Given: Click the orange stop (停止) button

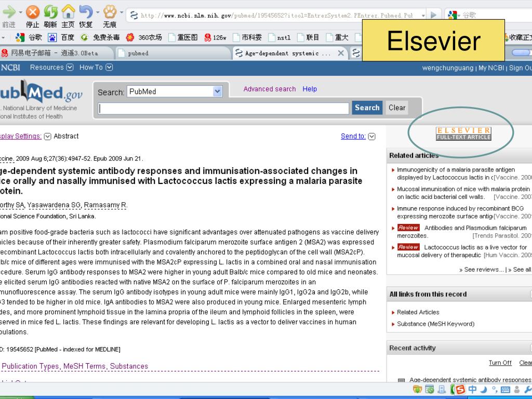Looking at the screenshot, I should (33, 12).
